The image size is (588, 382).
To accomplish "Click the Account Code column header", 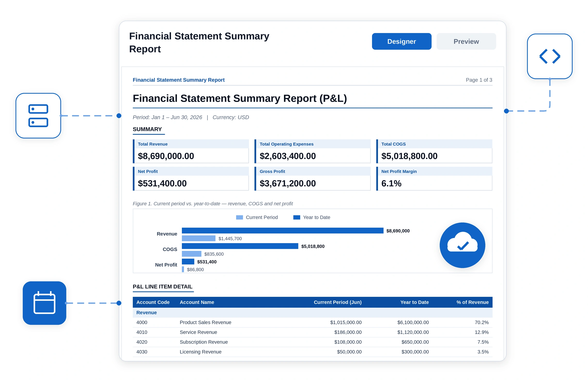I will pyautogui.click(x=153, y=302).
